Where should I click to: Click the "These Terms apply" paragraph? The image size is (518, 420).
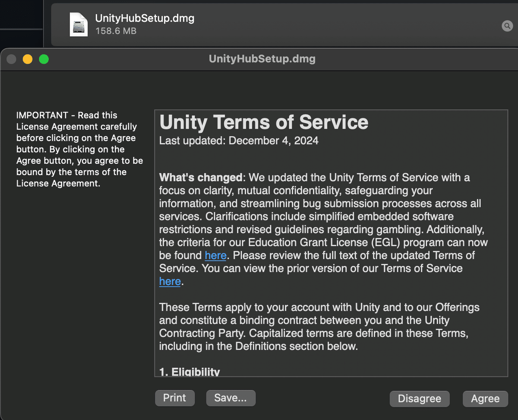click(x=319, y=326)
